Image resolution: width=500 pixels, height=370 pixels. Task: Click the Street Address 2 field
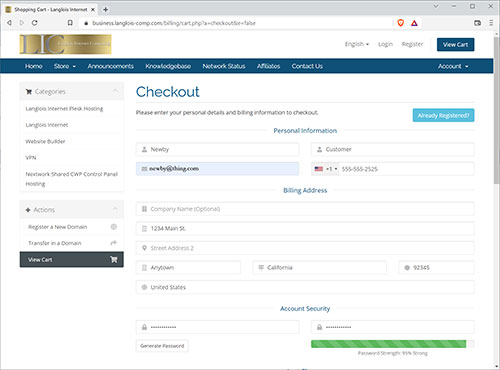point(305,248)
